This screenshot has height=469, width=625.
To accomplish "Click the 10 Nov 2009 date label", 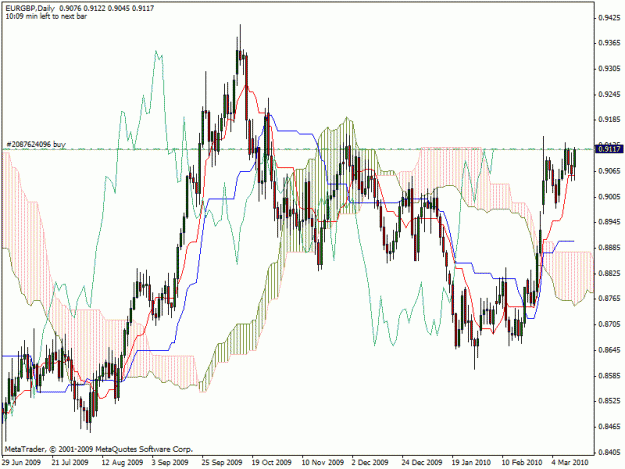I will click(323, 462).
